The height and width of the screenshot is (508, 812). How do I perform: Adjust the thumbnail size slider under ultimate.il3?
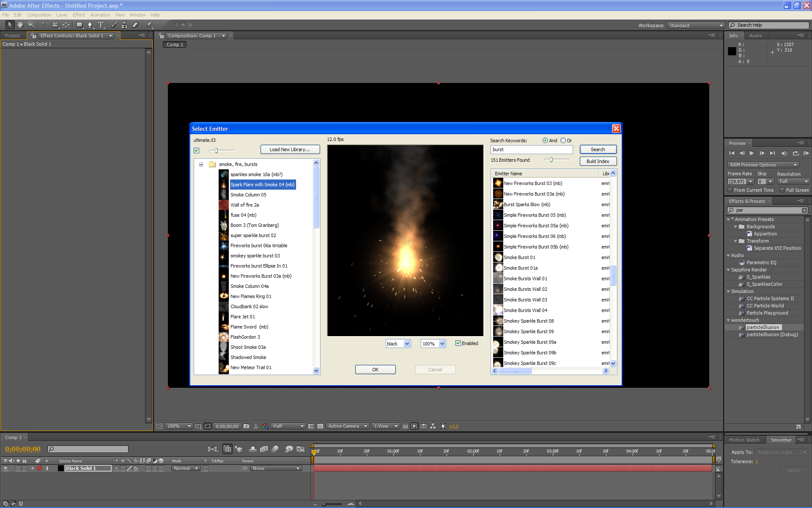pos(216,150)
